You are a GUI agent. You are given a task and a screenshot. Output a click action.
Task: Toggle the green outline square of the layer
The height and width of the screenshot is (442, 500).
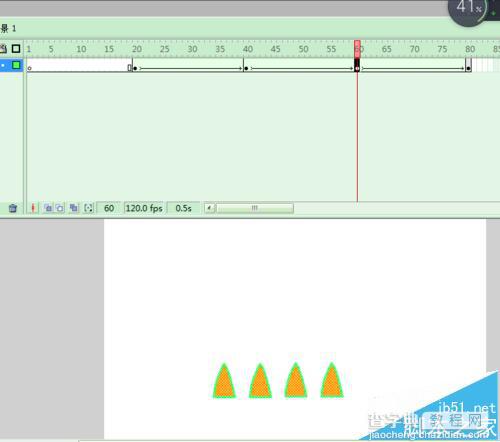click(x=16, y=65)
